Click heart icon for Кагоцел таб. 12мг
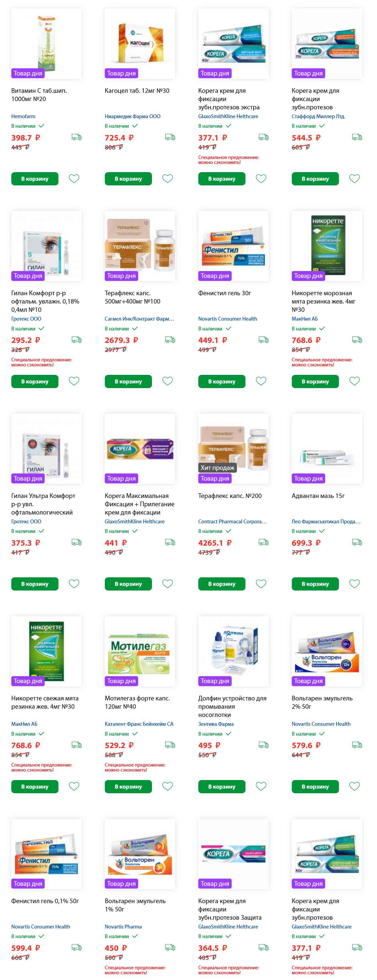 pos(168,178)
